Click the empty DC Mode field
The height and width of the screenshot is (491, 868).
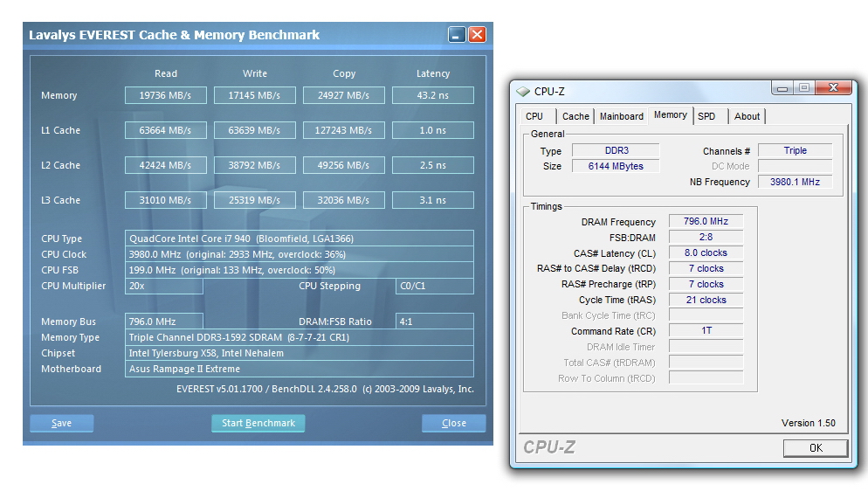point(795,166)
